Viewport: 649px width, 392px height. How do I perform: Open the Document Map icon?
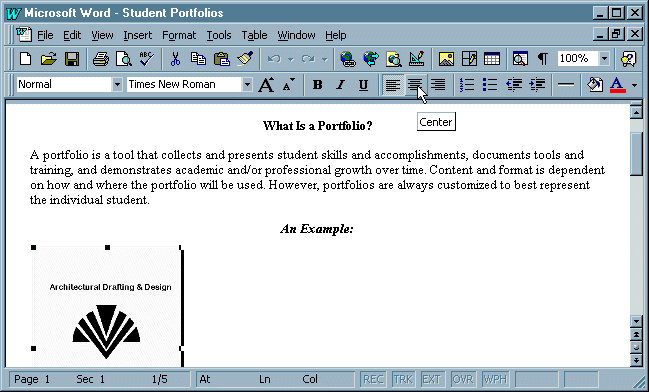point(520,59)
